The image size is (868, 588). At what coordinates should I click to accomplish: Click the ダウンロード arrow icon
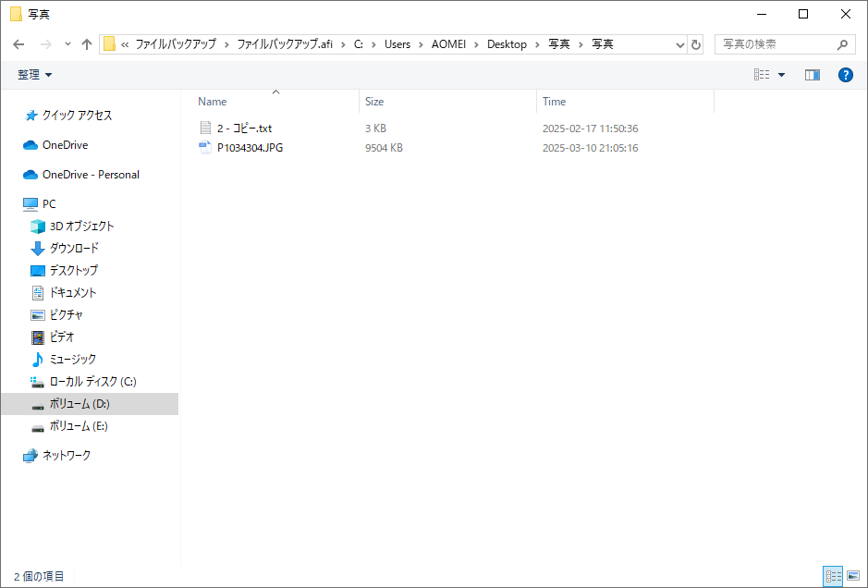coord(38,249)
